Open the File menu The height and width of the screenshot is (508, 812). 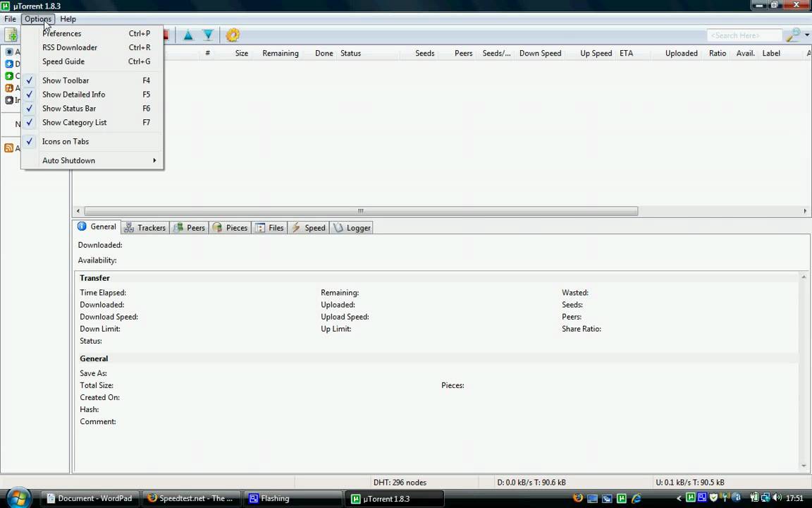[10, 19]
